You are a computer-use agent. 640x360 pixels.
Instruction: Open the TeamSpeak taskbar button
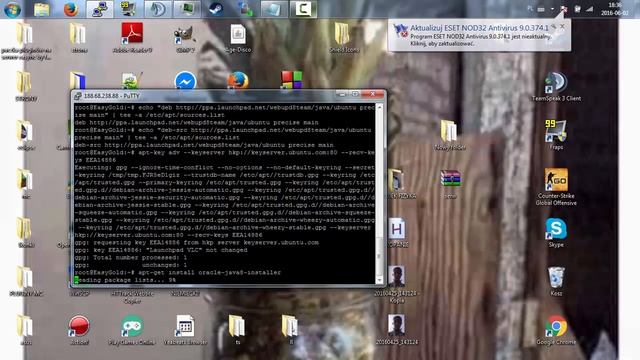[158, 9]
